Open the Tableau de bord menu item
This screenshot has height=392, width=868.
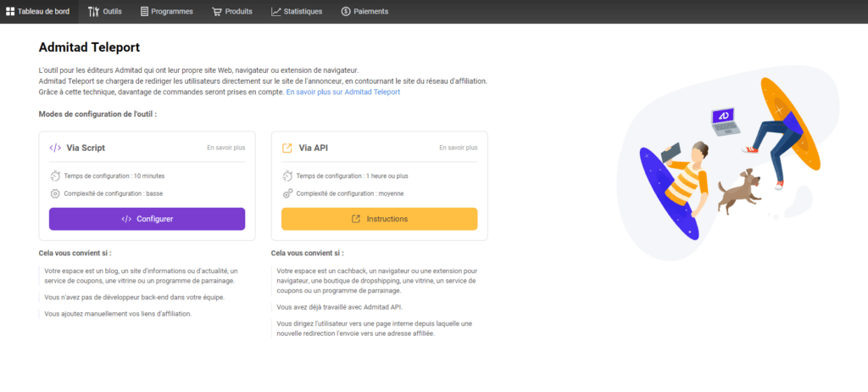pyautogui.click(x=39, y=11)
